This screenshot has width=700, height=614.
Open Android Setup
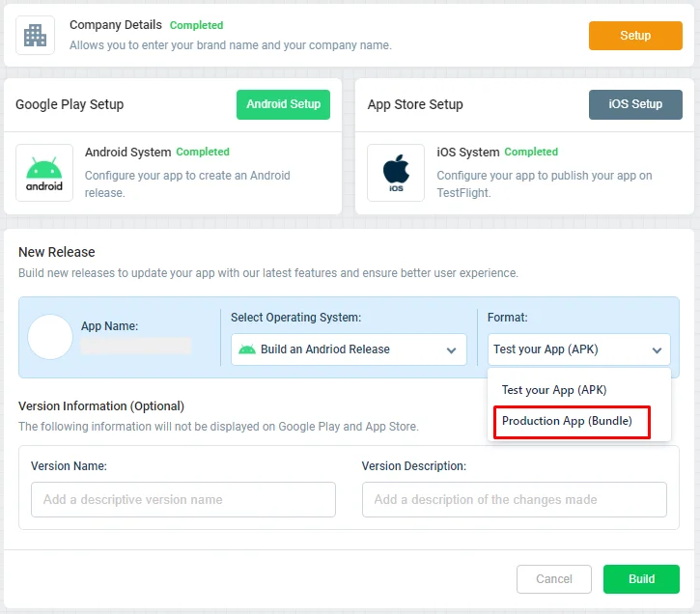point(284,104)
